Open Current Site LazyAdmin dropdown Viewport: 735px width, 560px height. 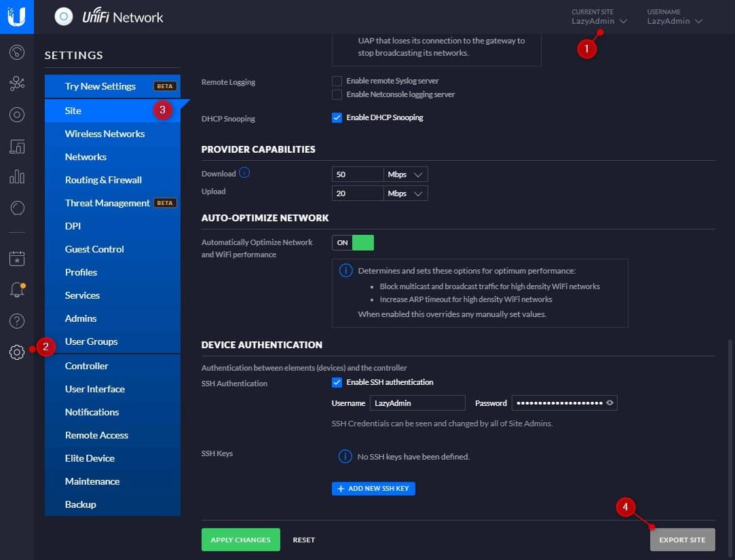(x=599, y=21)
